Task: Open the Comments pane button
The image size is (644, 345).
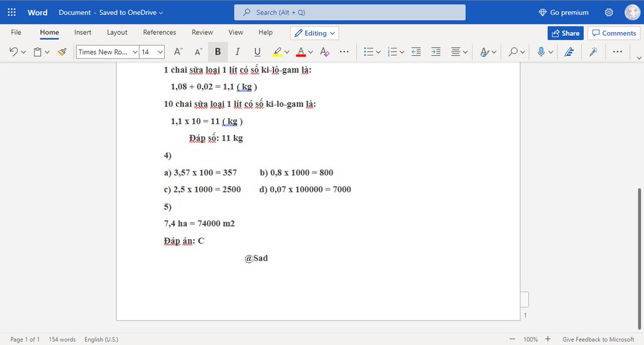Action: 614,33
